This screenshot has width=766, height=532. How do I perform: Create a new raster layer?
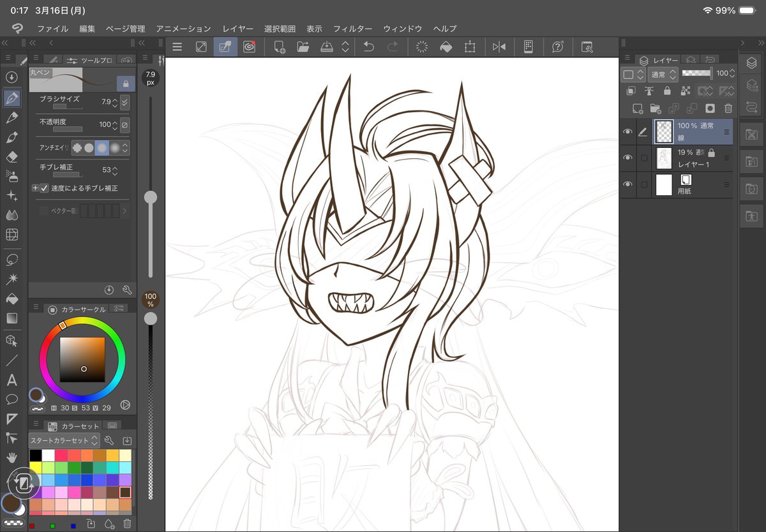pos(636,108)
